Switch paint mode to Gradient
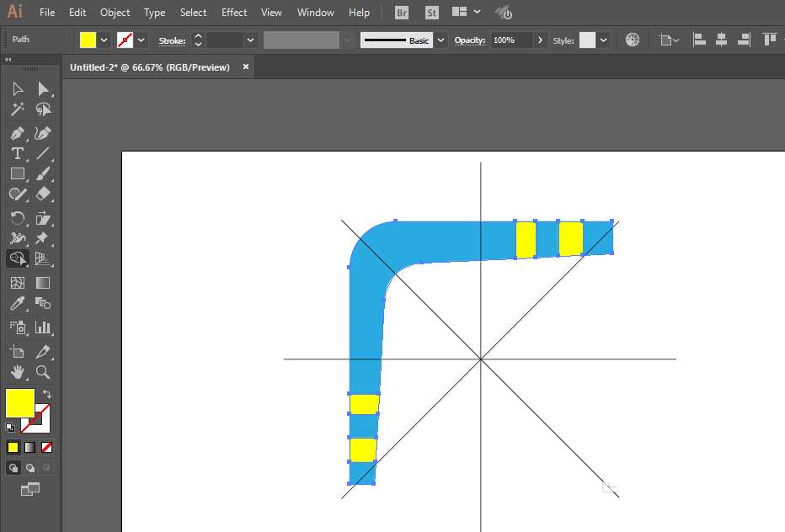The height and width of the screenshot is (532, 785). tap(29, 447)
